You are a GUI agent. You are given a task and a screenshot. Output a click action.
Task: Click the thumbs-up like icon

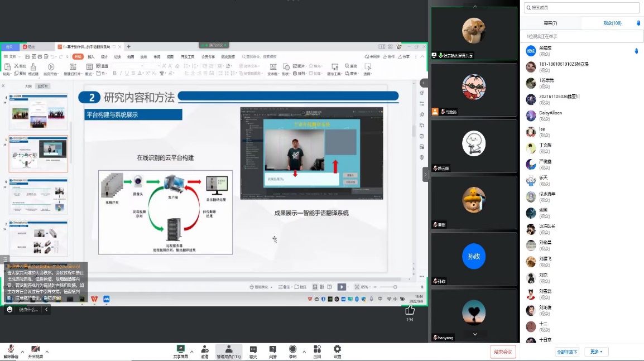point(410,310)
